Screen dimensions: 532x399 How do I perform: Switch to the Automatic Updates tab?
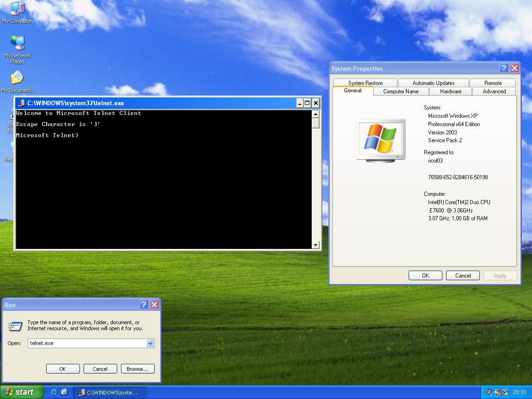(433, 83)
